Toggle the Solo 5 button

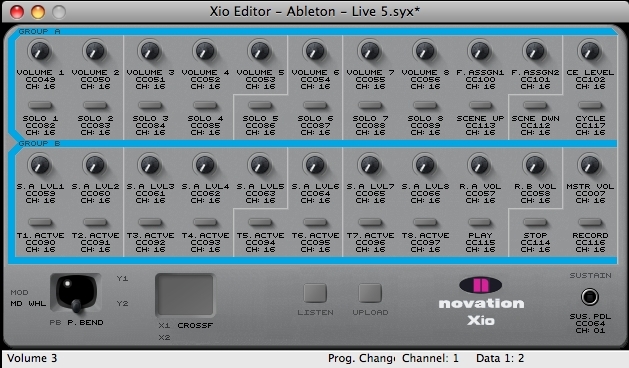(x=260, y=106)
